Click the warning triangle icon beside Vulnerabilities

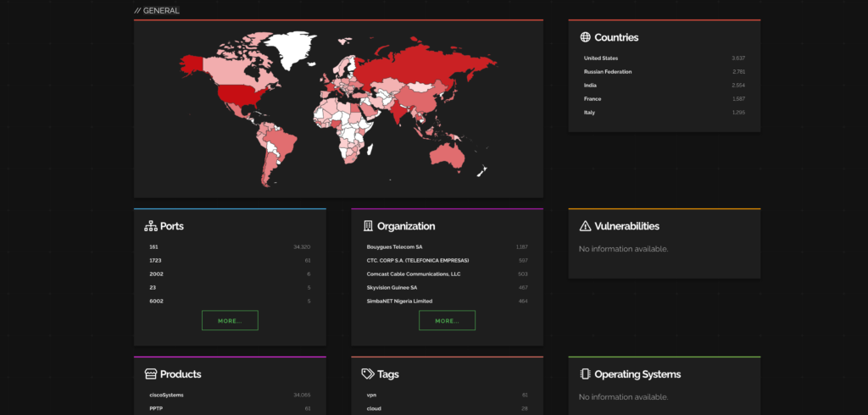pyautogui.click(x=585, y=226)
